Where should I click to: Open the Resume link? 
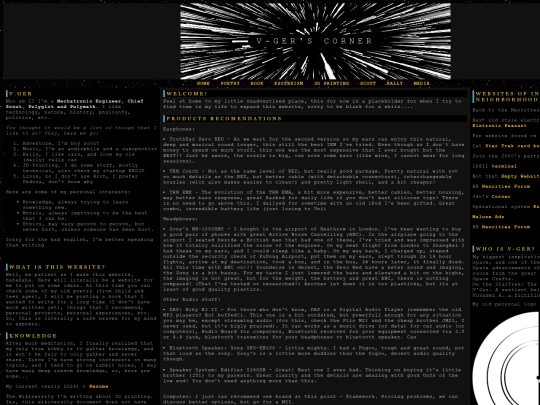[x=98, y=386]
